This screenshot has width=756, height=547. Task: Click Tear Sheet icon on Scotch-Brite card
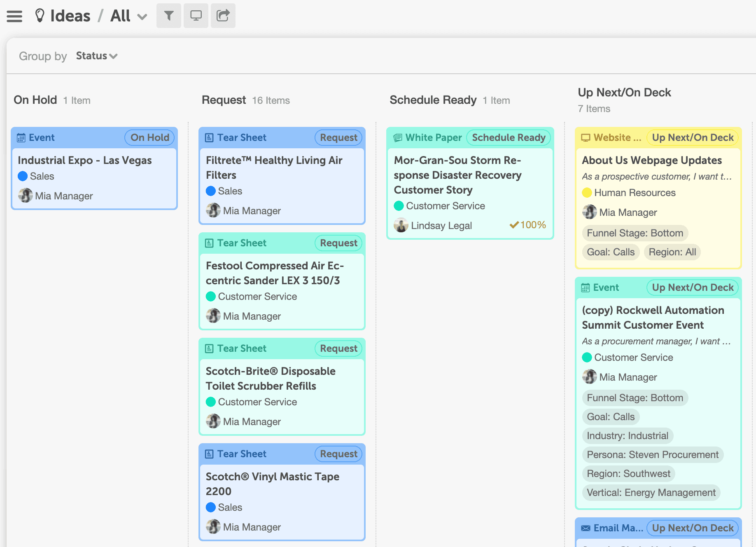click(209, 348)
